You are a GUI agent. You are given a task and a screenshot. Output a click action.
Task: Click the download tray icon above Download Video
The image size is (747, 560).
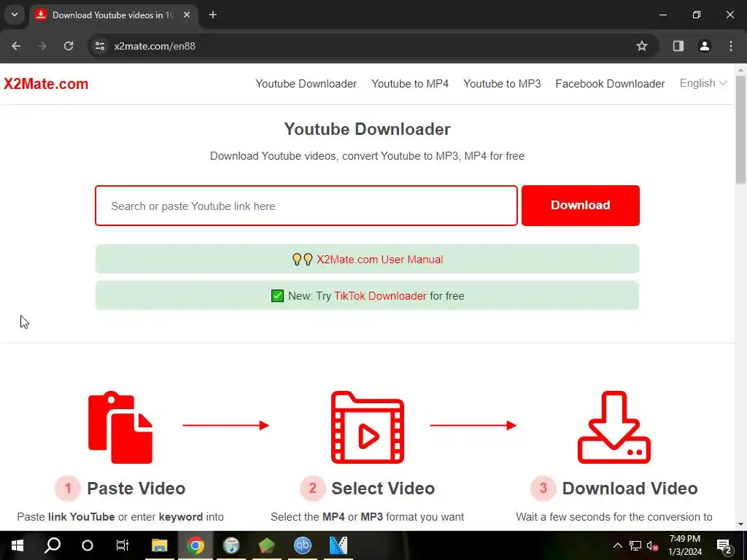tap(614, 427)
